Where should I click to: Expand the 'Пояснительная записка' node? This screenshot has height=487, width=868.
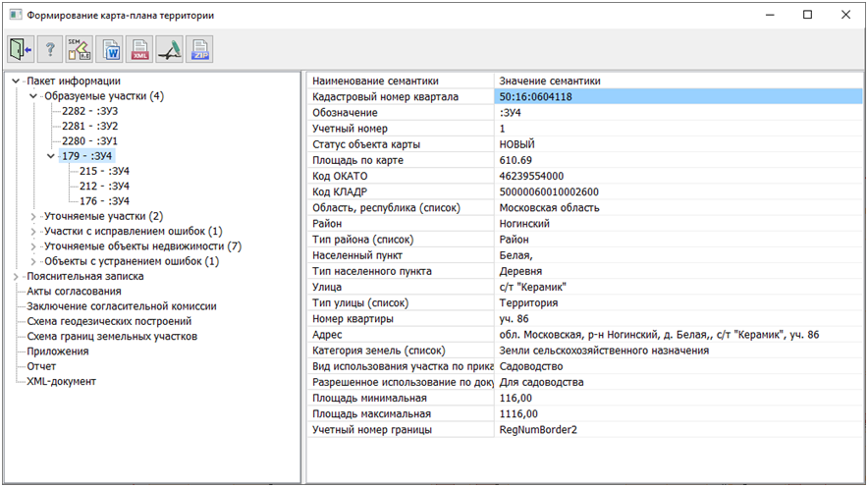(x=17, y=277)
